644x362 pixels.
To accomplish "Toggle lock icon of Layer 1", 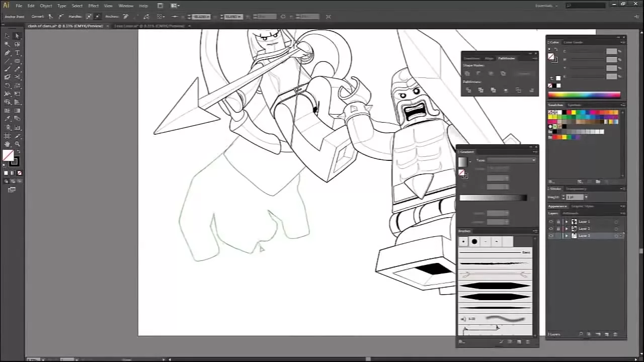I will 558,222.
